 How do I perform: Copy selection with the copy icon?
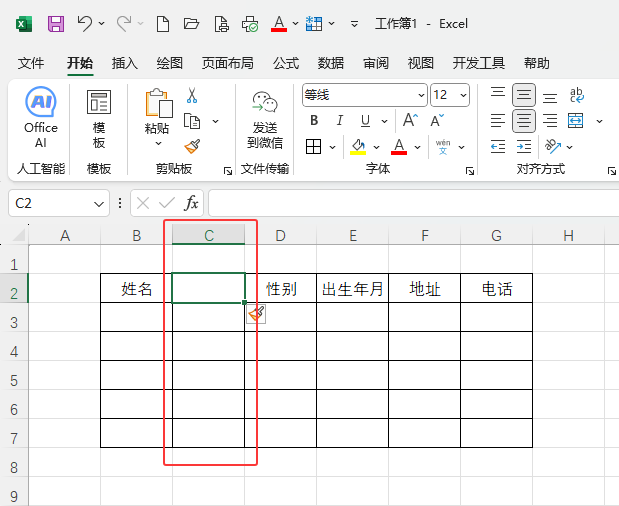tap(192, 121)
